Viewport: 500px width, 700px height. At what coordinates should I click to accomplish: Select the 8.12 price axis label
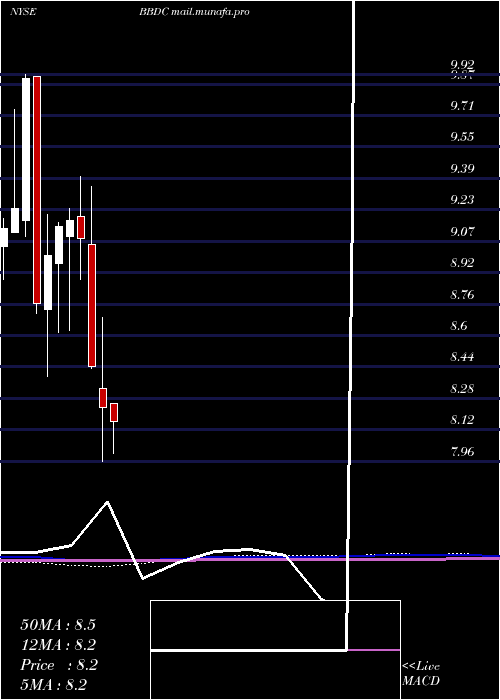coord(462,420)
